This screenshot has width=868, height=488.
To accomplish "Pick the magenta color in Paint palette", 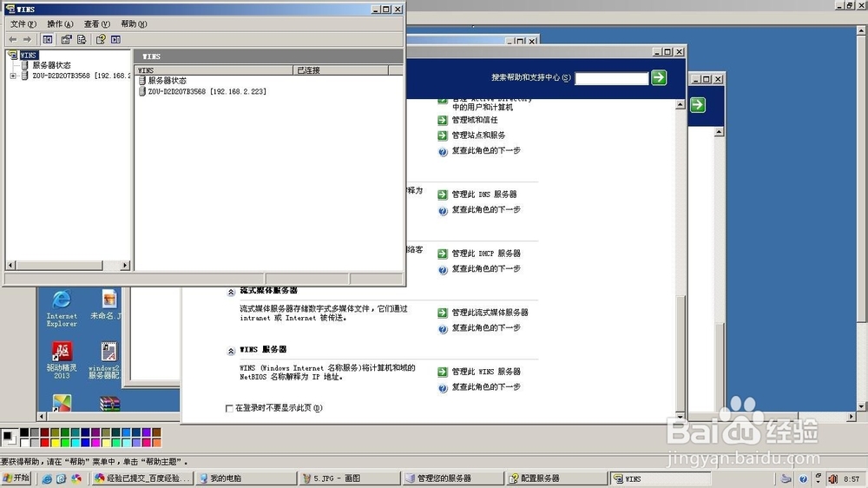I will pos(95,443).
